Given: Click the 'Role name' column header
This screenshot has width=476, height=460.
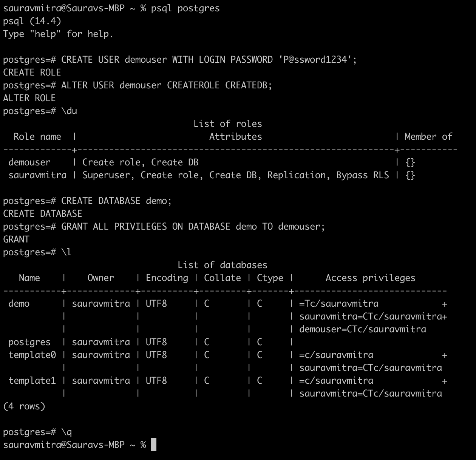Looking at the screenshot, I should coord(37,137).
